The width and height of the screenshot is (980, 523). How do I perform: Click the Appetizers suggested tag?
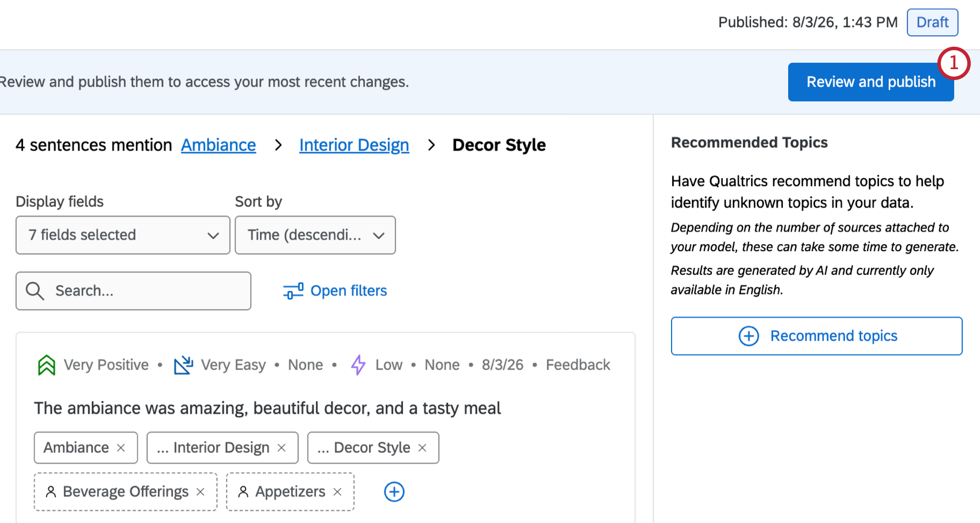[x=290, y=492]
